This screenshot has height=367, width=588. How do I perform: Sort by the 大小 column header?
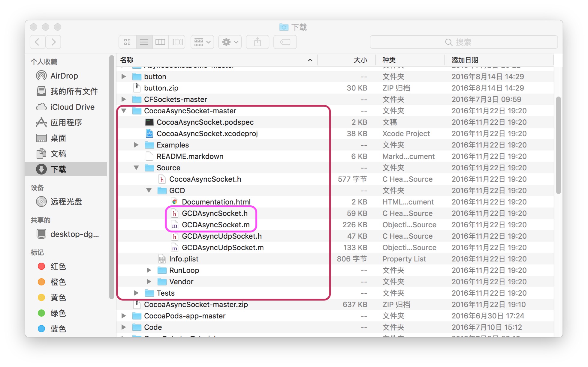(346, 60)
